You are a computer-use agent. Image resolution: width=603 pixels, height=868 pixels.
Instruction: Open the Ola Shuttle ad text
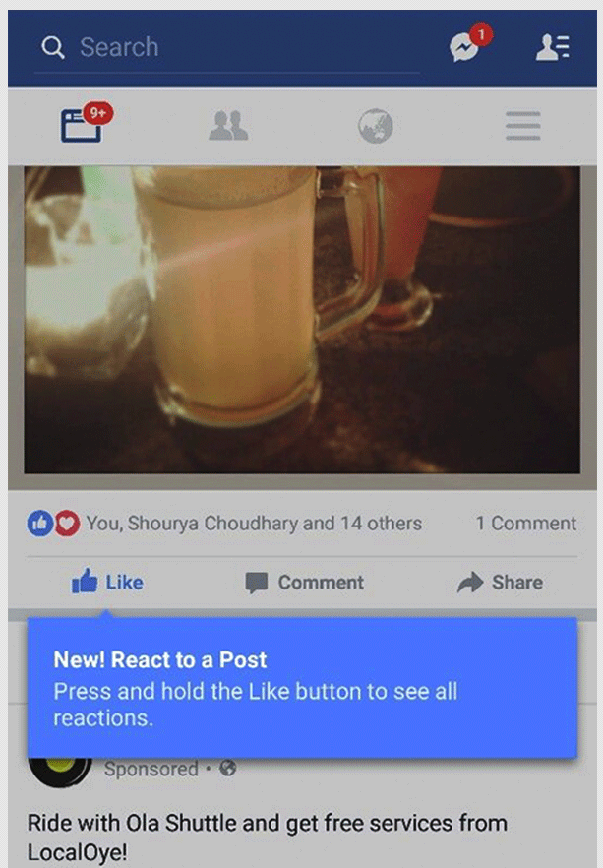coord(268,837)
